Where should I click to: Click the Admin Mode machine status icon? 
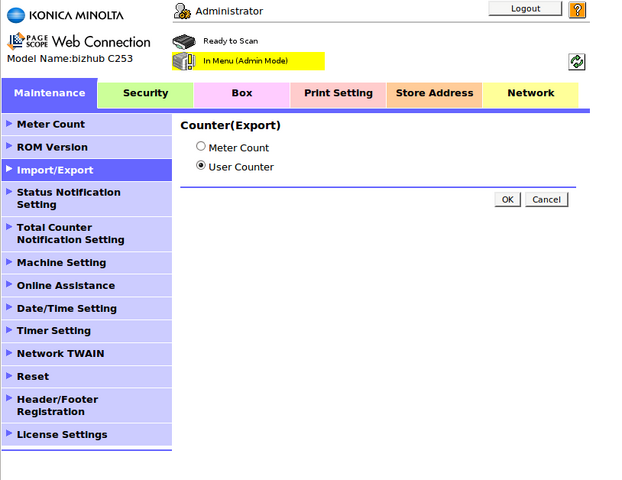click(184, 61)
